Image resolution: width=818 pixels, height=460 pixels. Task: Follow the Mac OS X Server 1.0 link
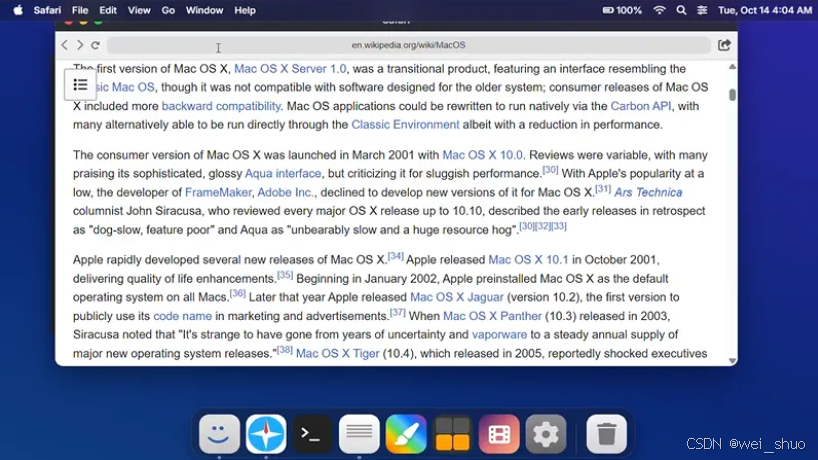(x=290, y=69)
